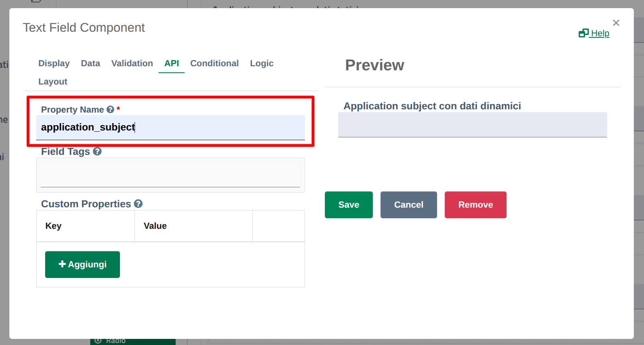Switch to the Display tab

pos(54,63)
